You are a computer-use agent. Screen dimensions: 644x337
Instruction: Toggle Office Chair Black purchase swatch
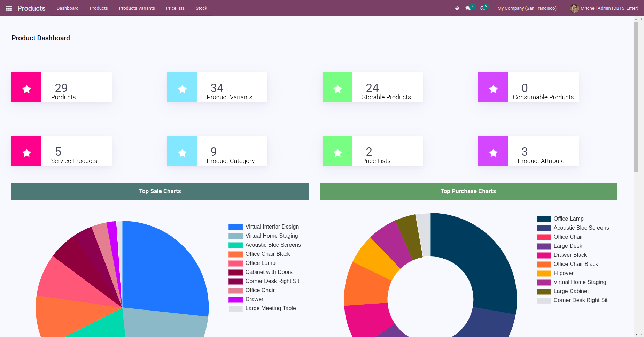(x=544, y=265)
